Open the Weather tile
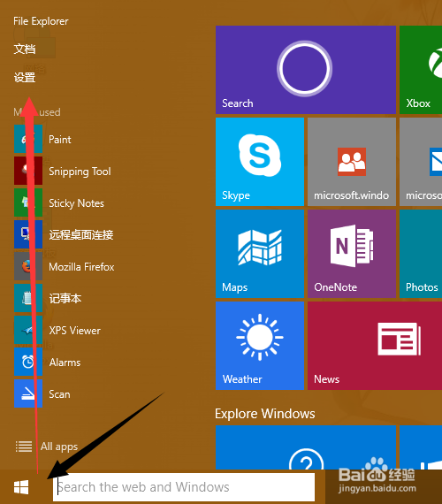The image size is (442, 504). coord(260,346)
